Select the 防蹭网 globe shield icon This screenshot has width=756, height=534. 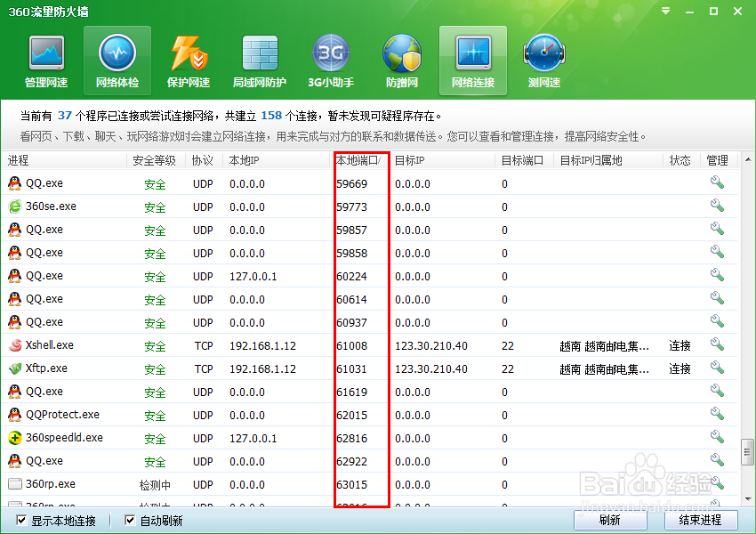[402, 61]
